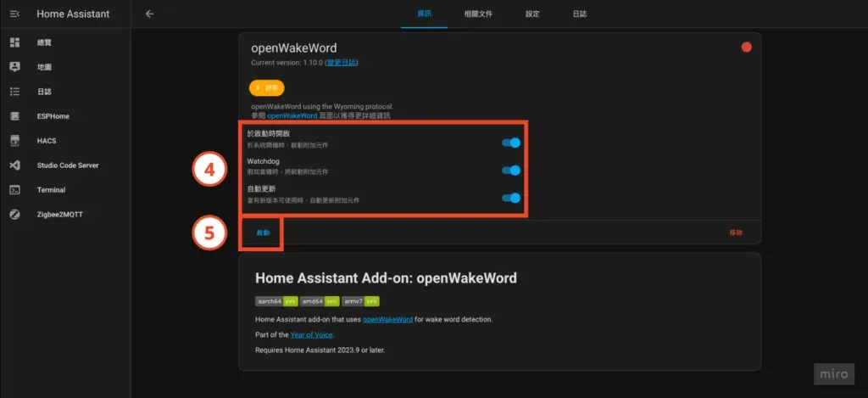This screenshot has width=868, height=398.
Task: Open the 日誌 log tab at top
Action: coord(579,14)
